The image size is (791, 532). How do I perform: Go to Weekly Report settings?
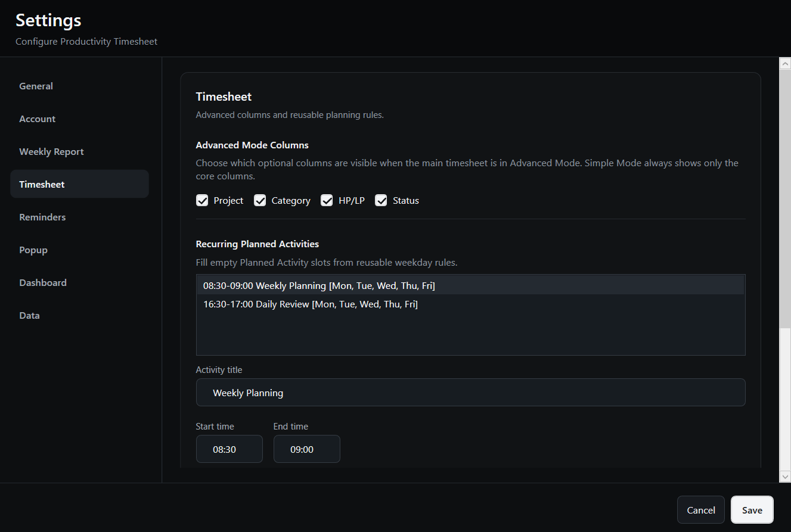[x=79, y=151]
